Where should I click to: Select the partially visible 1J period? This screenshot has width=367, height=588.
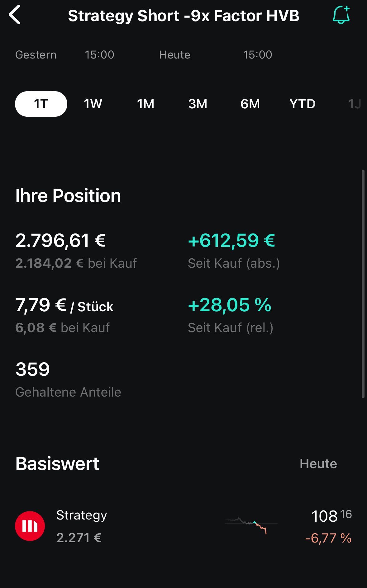tap(354, 104)
